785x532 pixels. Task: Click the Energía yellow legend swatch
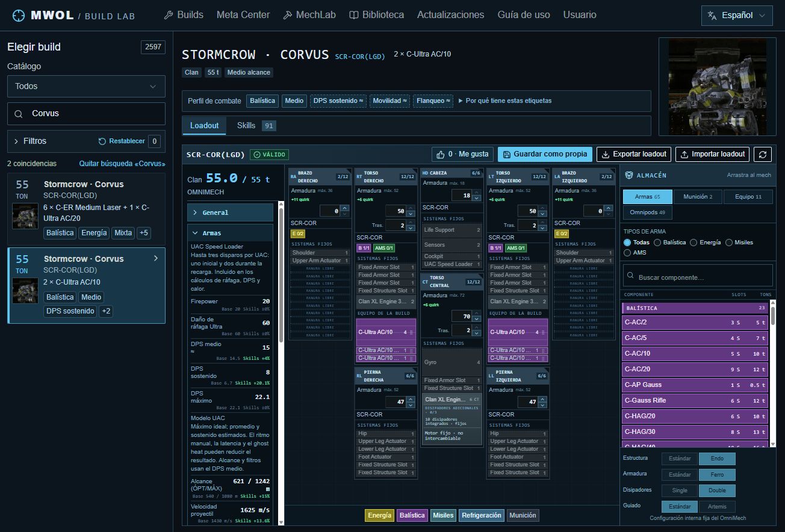pyautogui.click(x=379, y=516)
